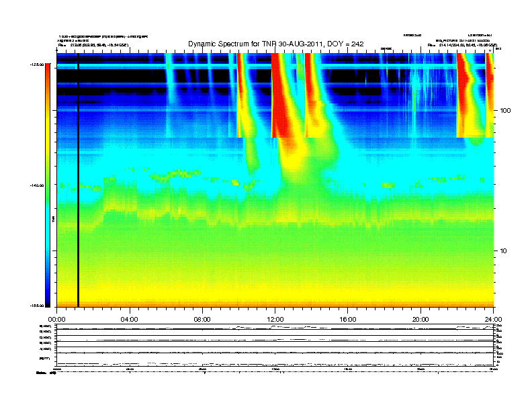Click the -125.00 color scale label
This screenshot has width=532, height=411.
37,64
